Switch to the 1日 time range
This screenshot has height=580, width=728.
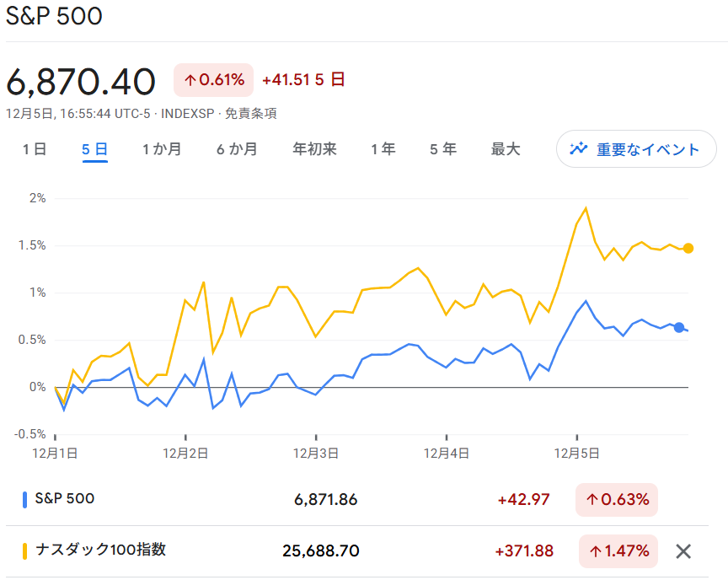32,148
